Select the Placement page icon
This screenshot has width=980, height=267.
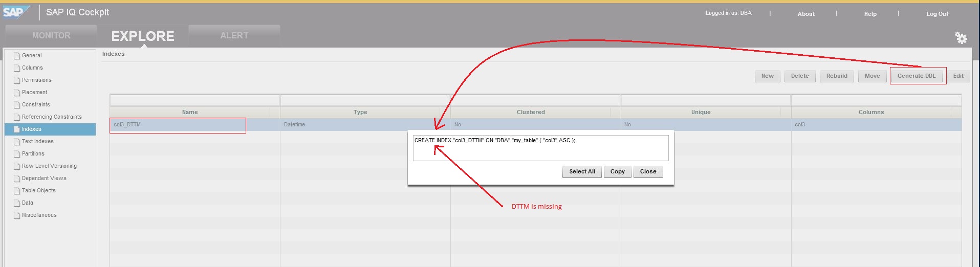click(17, 93)
